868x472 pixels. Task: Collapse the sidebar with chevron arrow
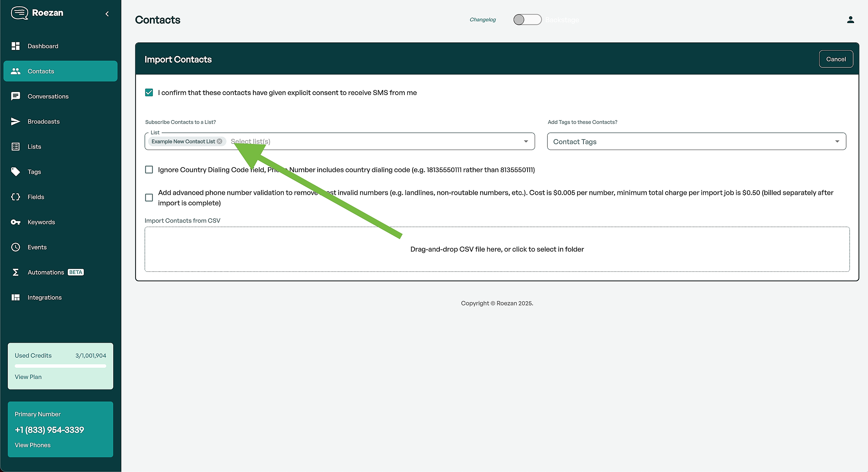point(107,14)
